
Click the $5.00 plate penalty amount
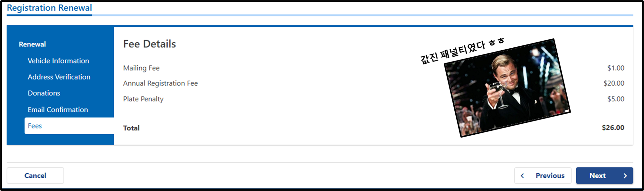616,99
